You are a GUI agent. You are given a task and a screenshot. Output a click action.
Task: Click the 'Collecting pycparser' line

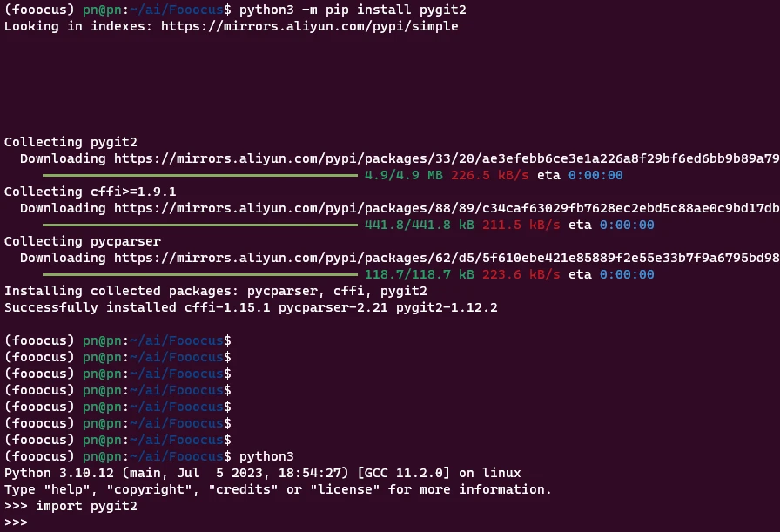click(83, 241)
